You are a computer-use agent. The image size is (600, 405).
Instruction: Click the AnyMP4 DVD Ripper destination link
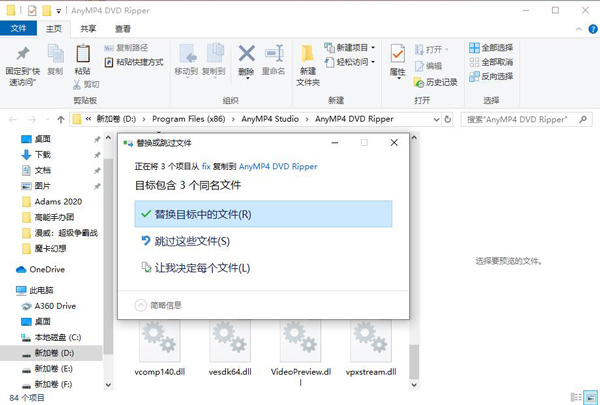pos(278,167)
